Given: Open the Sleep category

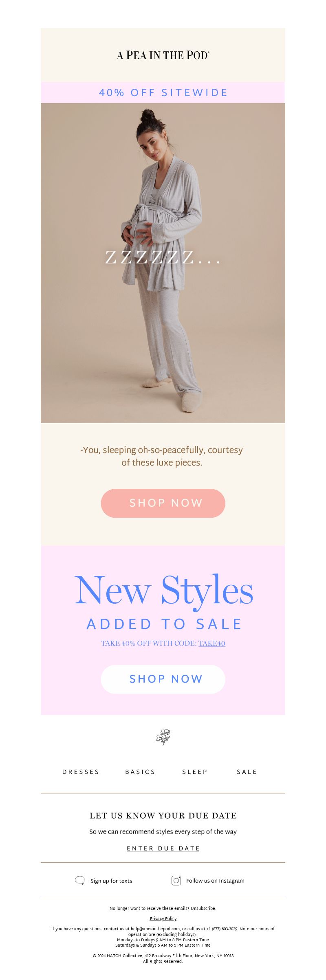Looking at the screenshot, I should (x=195, y=772).
